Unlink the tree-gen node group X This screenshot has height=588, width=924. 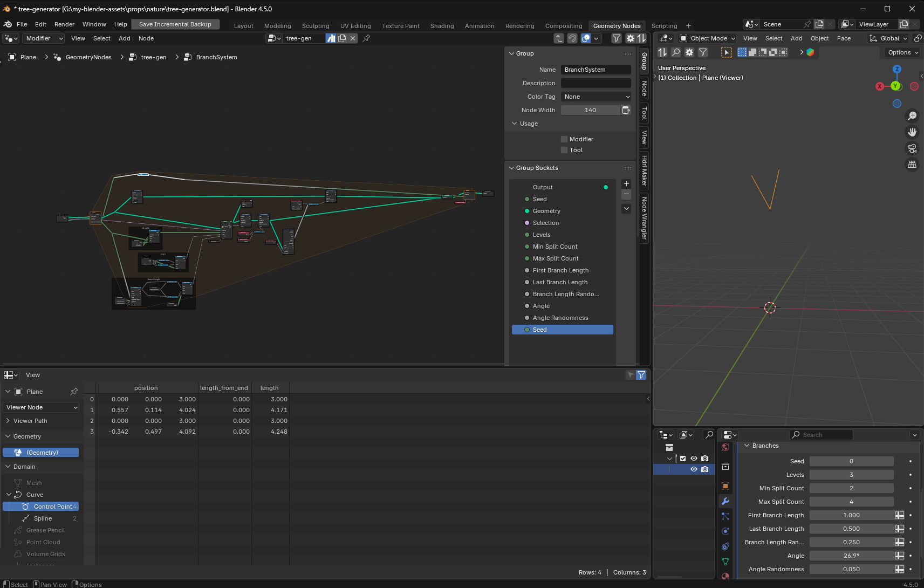coord(353,38)
